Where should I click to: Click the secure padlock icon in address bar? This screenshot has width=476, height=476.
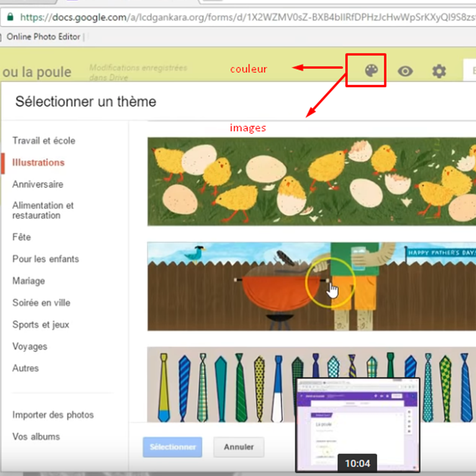(x=10, y=17)
